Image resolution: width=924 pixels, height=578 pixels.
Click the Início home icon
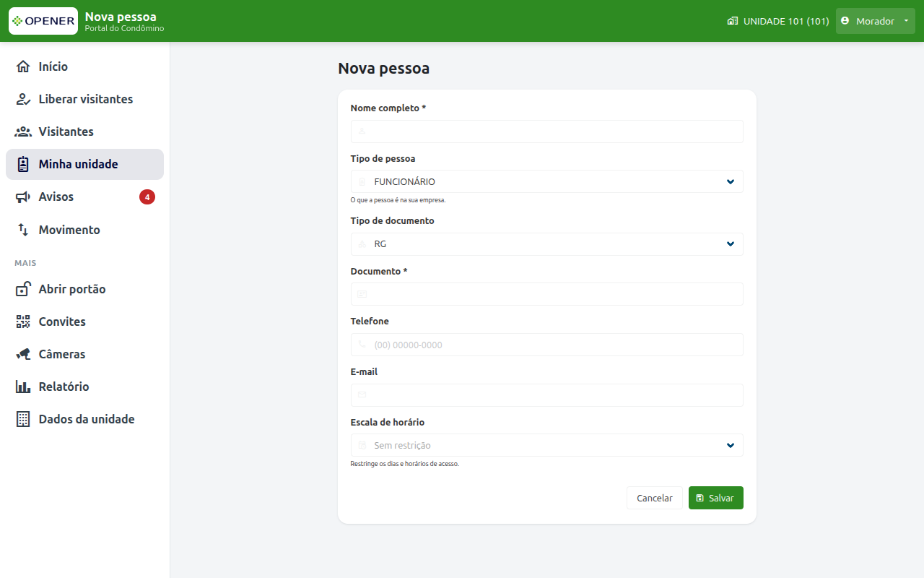tap(23, 66)
